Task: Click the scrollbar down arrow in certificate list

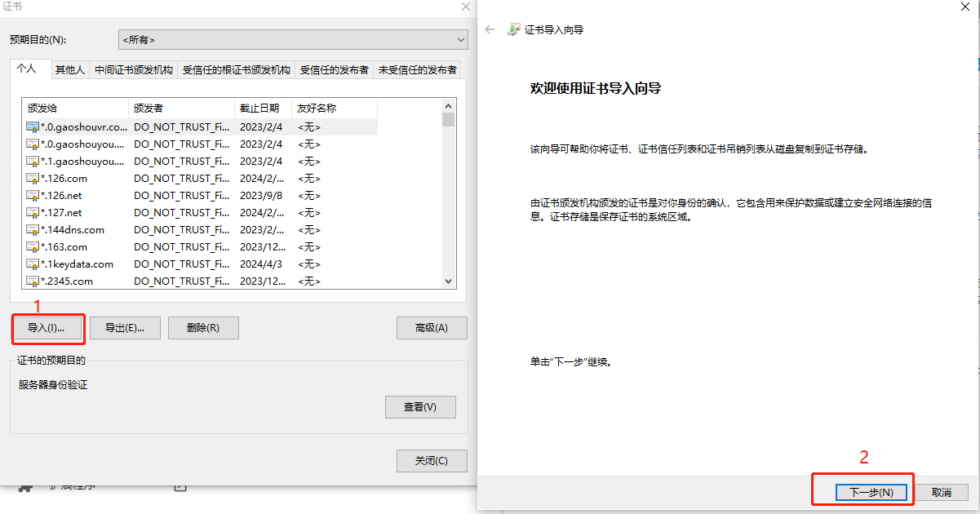Action: point(448,281)
